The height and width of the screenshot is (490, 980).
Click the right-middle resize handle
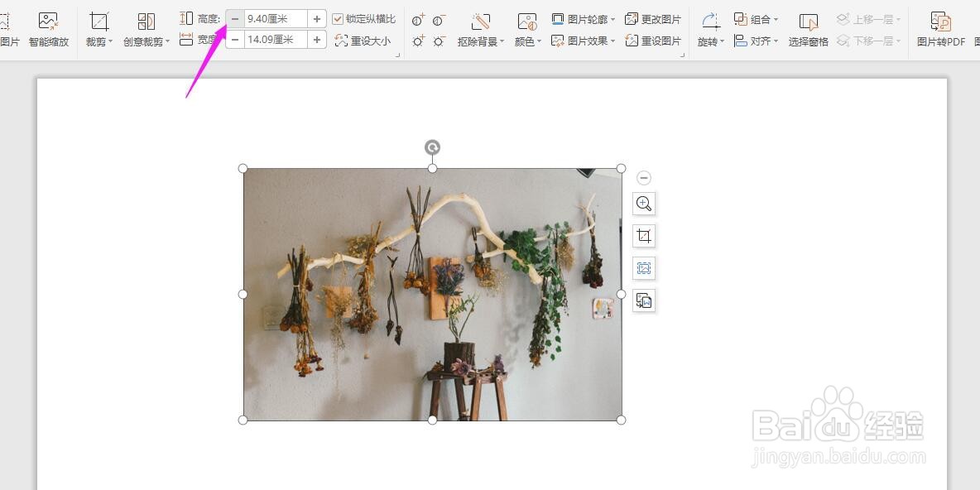pyautogui.click(x=622, y=294)
